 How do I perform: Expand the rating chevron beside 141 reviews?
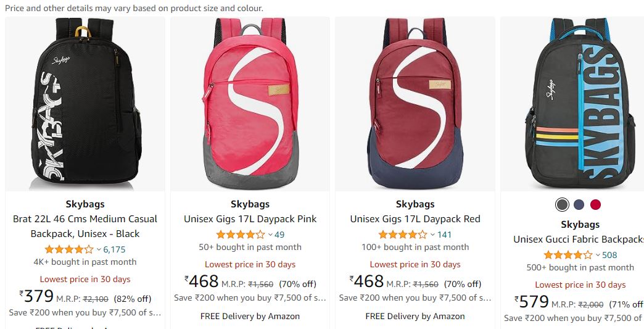click(432, 235)
